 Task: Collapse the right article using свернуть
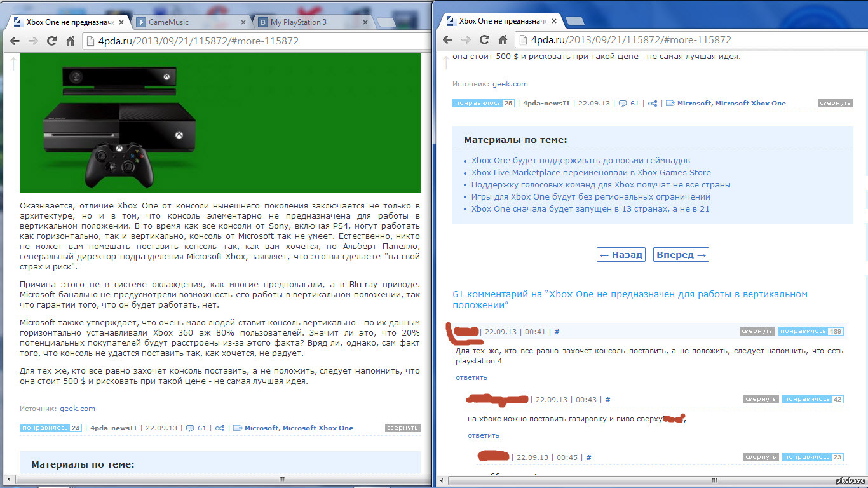pos(835,103)
